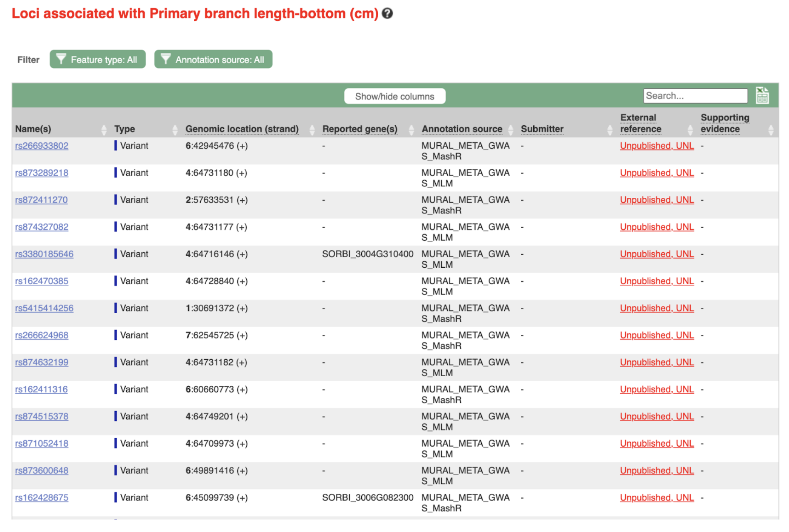Click the Show/hide columns button
This screenshot has height=532, width=789.
(394, 96)
